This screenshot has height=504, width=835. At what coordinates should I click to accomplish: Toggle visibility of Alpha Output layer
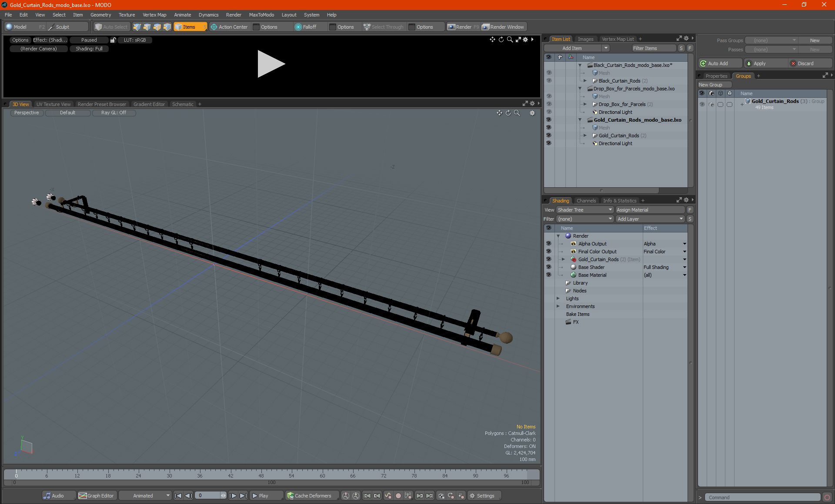pos(549,244)
